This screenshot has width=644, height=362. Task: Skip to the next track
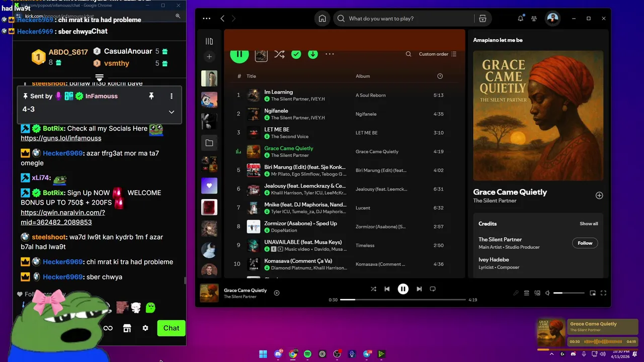click(419, 289)
